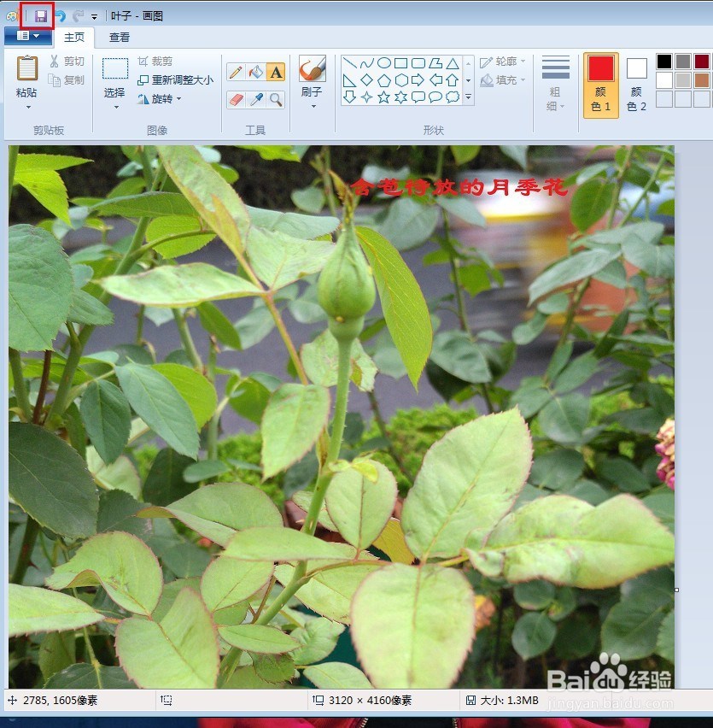This screenshot has height=728, width=713.
Task: Choose the Rounded rectangle shape
Action: [x=418, y=63]
